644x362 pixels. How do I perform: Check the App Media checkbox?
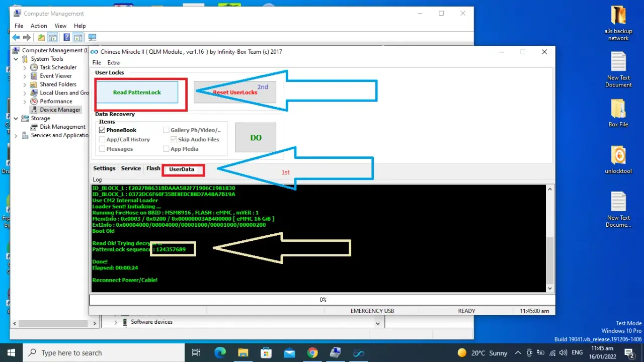pyautogui.click(x=166, y=149)
